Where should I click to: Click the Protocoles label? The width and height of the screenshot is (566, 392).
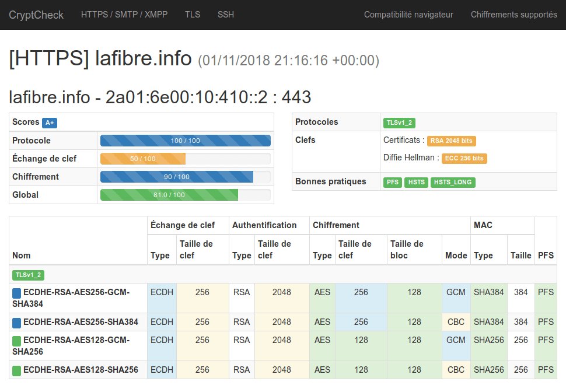317,122
